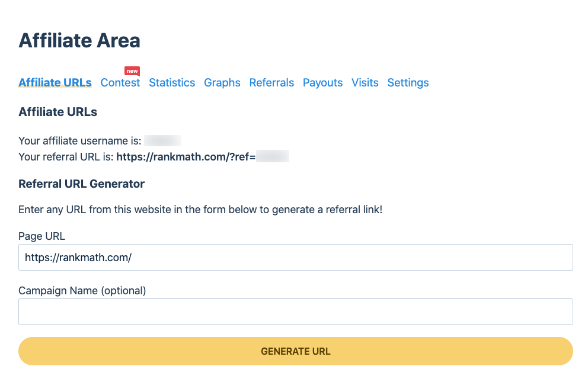588x392 pixels.
Task: Go to the Referrals tab
Action: click(271, 82)
